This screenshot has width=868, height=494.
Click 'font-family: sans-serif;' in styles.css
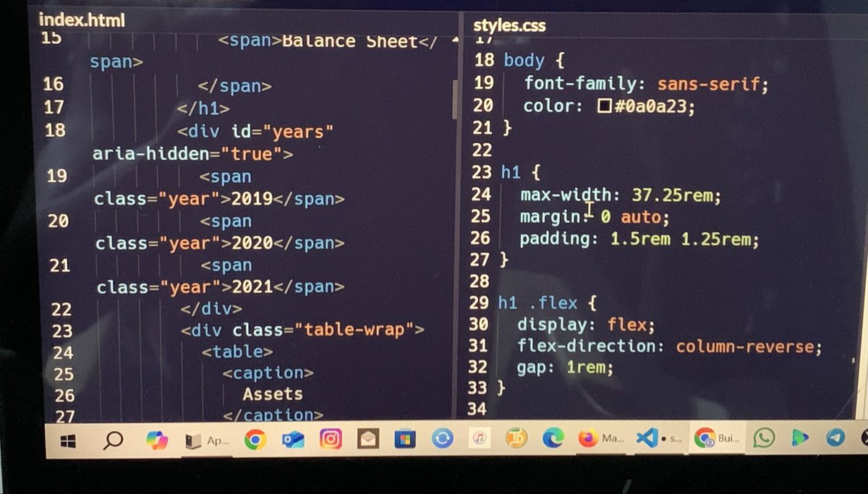(646, 84)
